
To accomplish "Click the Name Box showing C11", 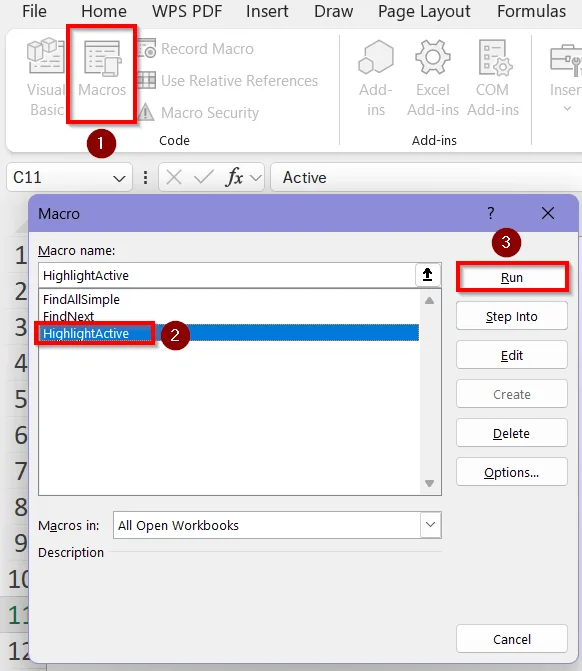I will coord(69,177).
